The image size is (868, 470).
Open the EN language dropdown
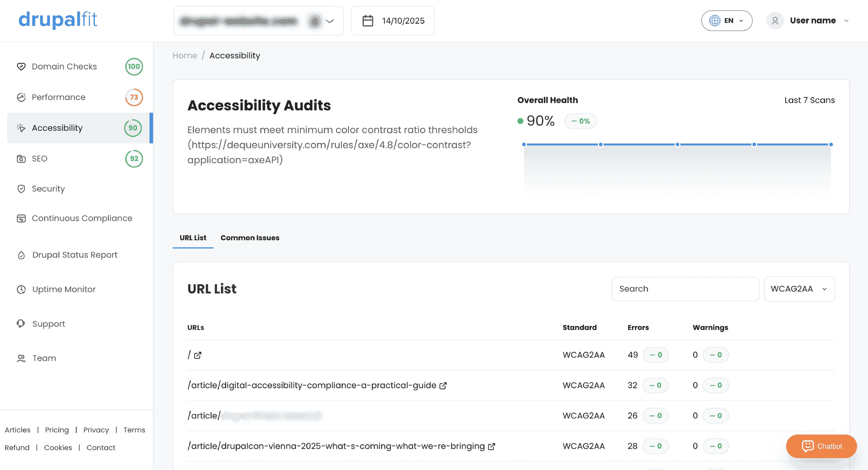[x=727, y=21]
